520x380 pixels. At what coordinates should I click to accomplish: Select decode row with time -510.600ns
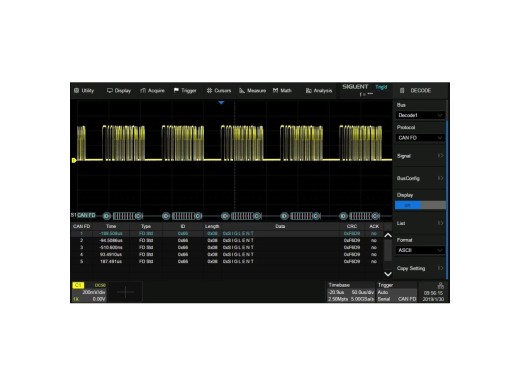click(227, 247)
